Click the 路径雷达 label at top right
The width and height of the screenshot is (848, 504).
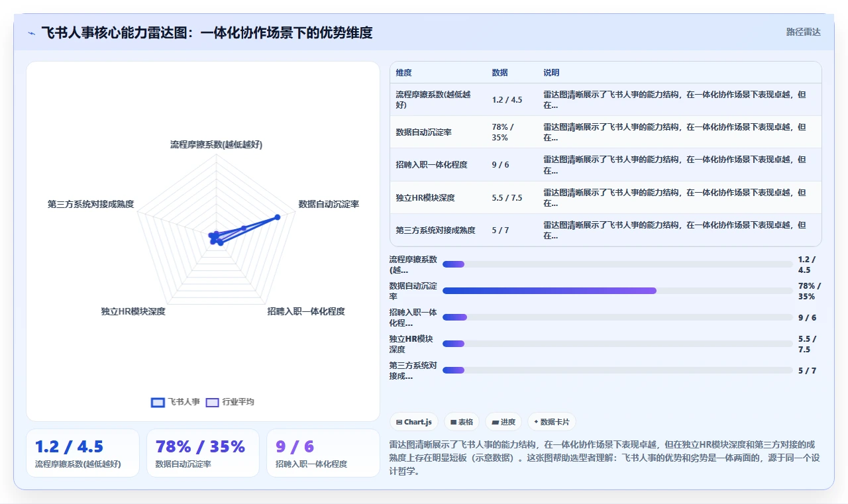(803, 32)
